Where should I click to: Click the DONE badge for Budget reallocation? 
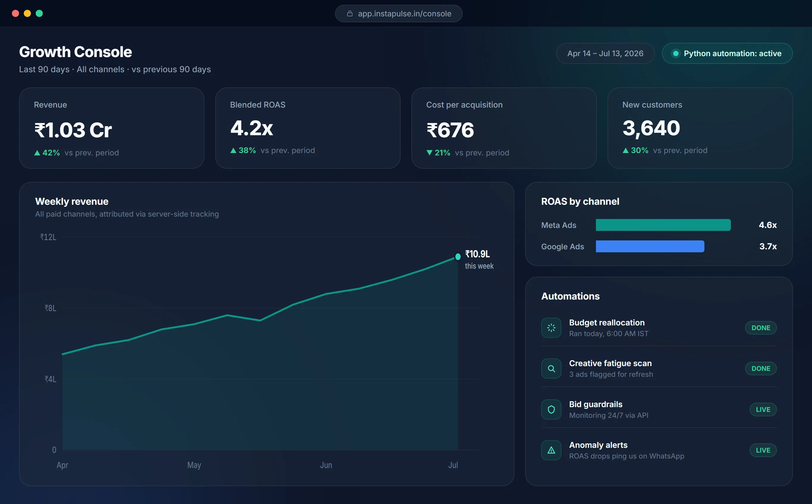click(x=761, y=328)
